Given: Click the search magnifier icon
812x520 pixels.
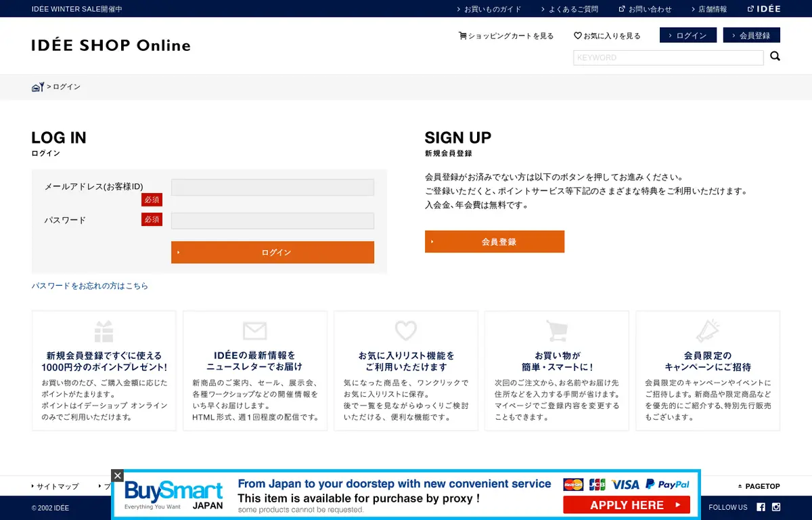Looking at the screenshot, I should 775,56.
